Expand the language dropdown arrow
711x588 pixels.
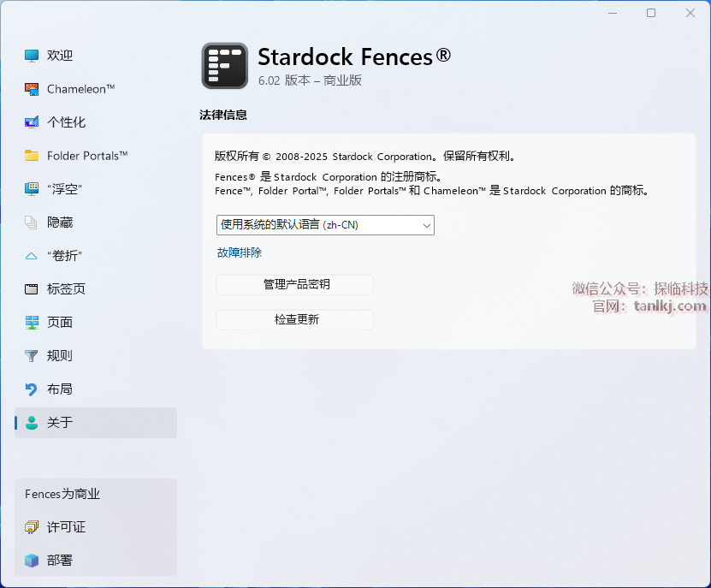coord(426,225)
